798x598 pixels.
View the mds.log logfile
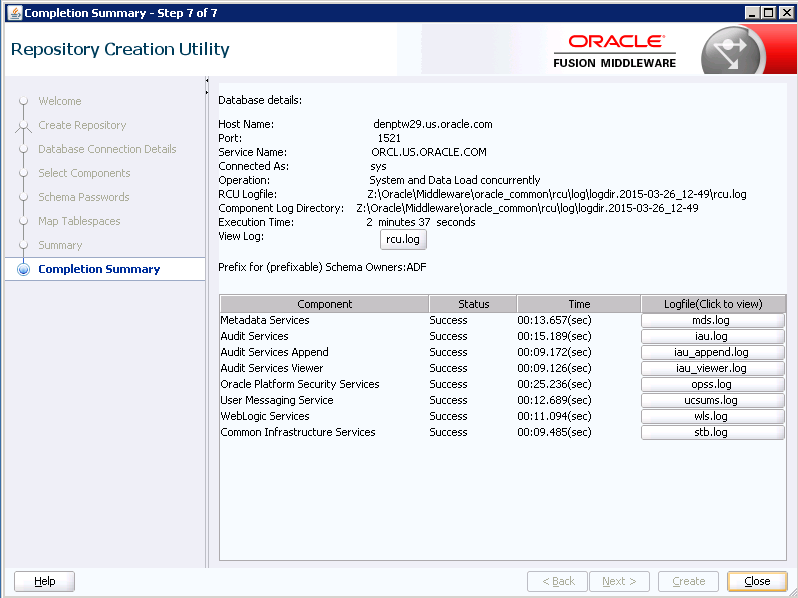click(712, 320)
